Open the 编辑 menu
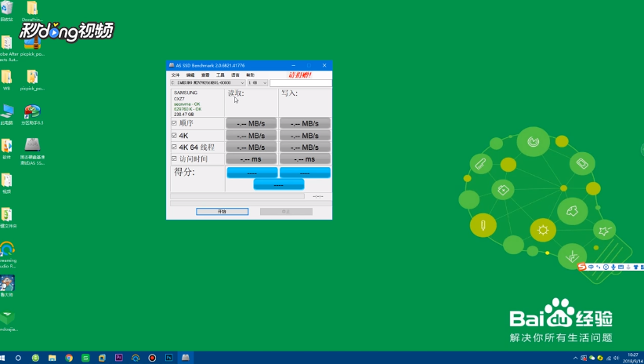644x364 pixels. pos(190,75)
